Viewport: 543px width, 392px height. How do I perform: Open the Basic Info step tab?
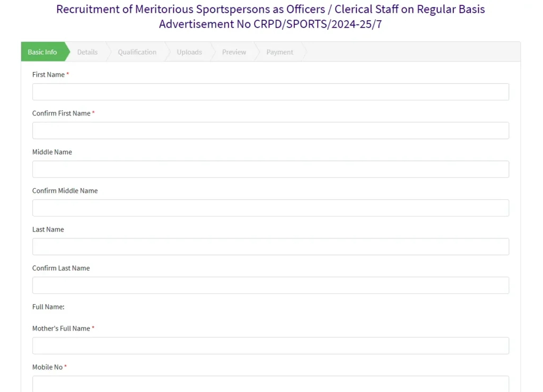pyautogui.click(x=42, y=52)
